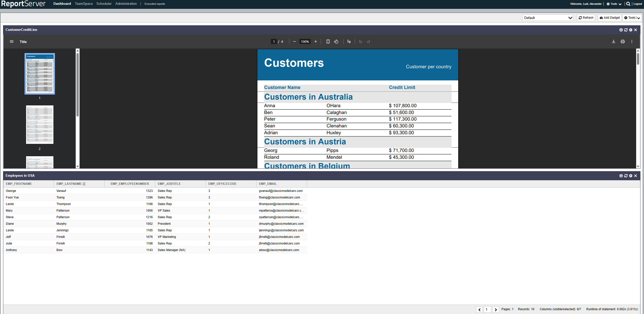The height and width of the screenshot is (314, 644).
Task: Click the PDF zoom in plus icon
Action: (316, 42)
